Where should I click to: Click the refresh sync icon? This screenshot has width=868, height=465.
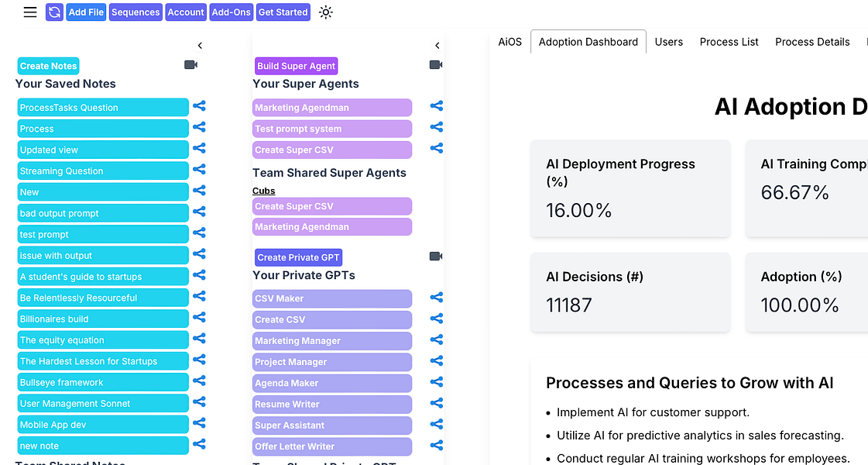pyautogui.click(x=54, y=12)
